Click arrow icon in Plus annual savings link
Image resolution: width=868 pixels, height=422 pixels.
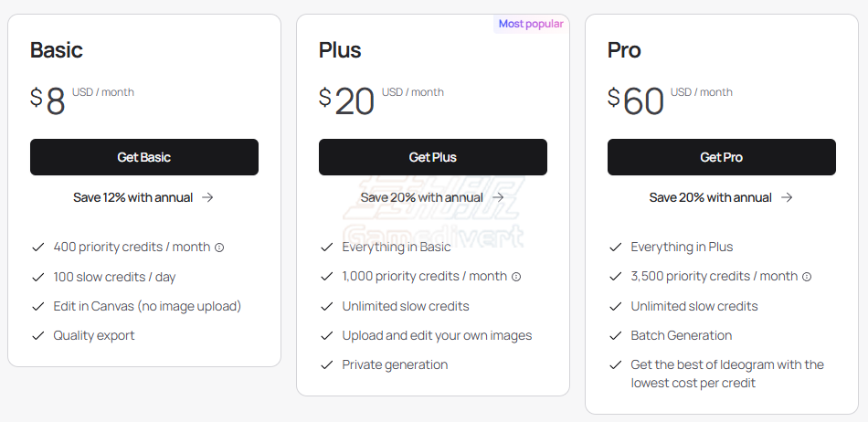pos(498,197)
